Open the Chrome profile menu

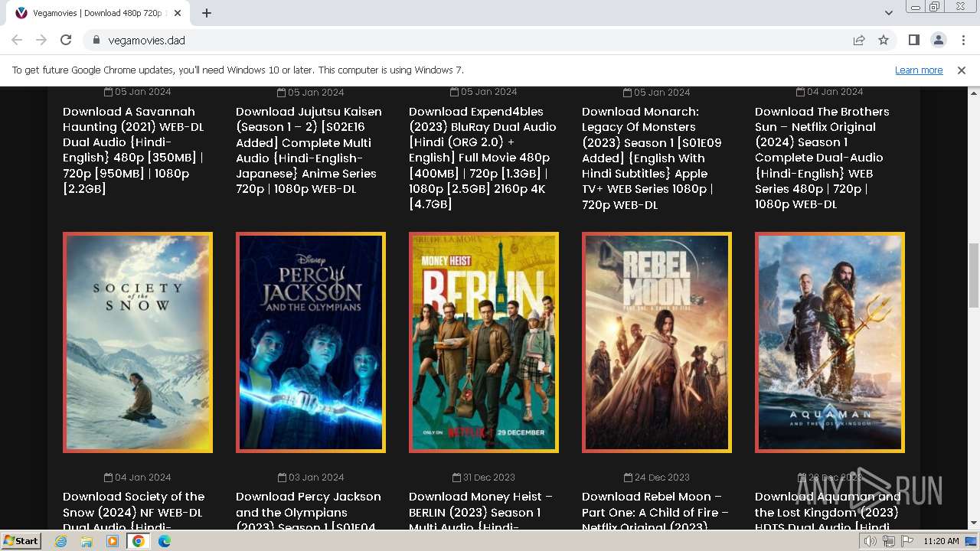tap(938, 40)
